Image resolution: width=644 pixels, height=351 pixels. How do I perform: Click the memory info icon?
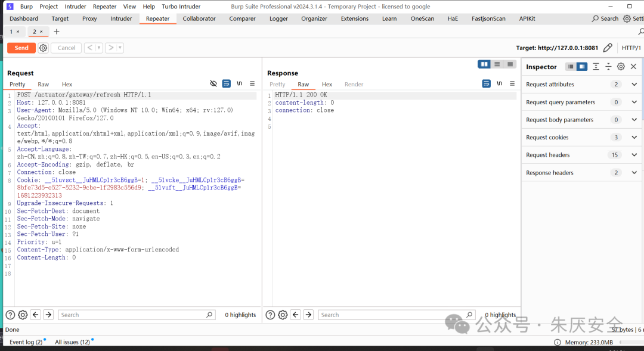(x=558, y=343)
